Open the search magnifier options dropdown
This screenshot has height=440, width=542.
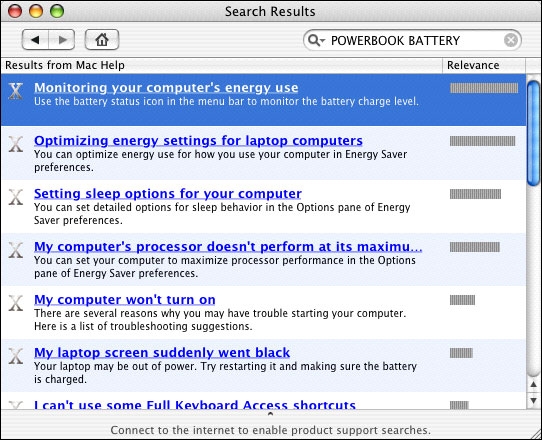point(316,40)
